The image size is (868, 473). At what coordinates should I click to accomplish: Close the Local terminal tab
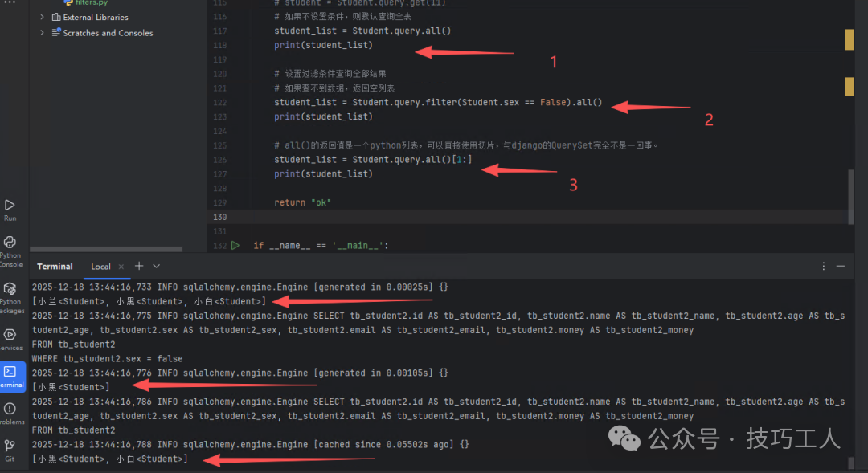pos(121,266)
